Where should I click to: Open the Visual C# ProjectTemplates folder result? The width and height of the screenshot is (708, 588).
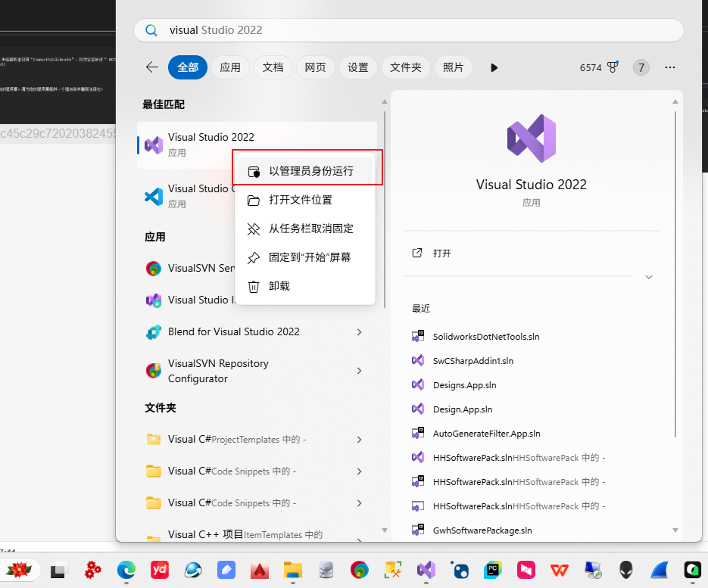237,439
